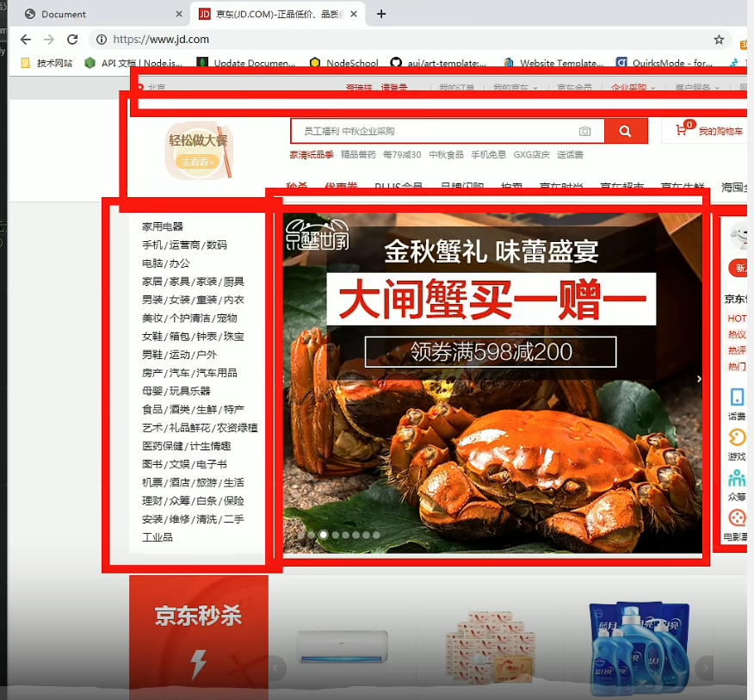Click the 精品兽药 hot search link
This screenshot has height=700, width=754.
pos(358,154)
